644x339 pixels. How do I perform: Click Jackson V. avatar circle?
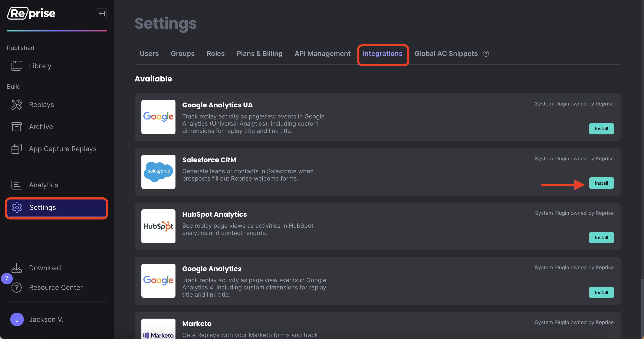17,319
